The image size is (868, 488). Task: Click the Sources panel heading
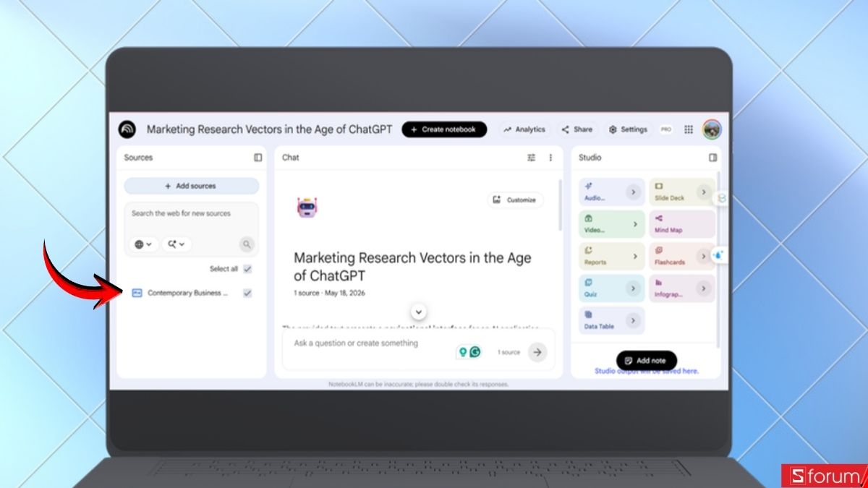(x=138, y=158)
